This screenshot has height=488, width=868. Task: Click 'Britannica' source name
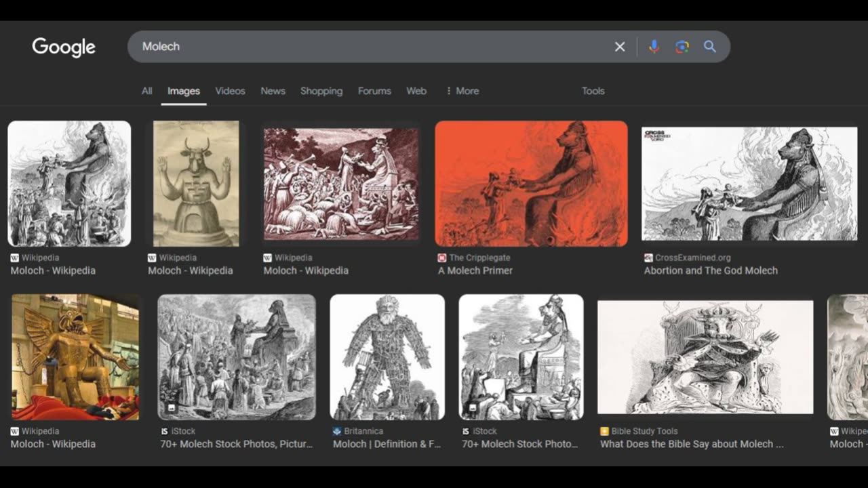point(363,431)
